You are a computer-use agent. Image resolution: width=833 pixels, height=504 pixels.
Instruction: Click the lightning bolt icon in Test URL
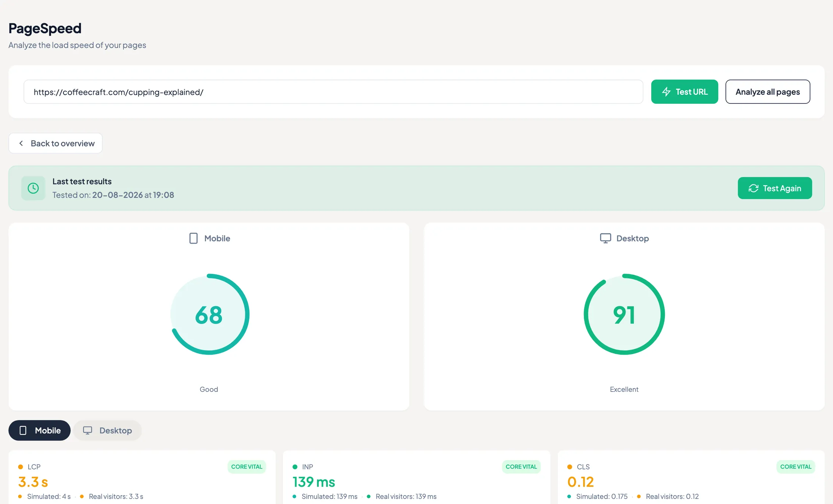[x=666, y=92]
